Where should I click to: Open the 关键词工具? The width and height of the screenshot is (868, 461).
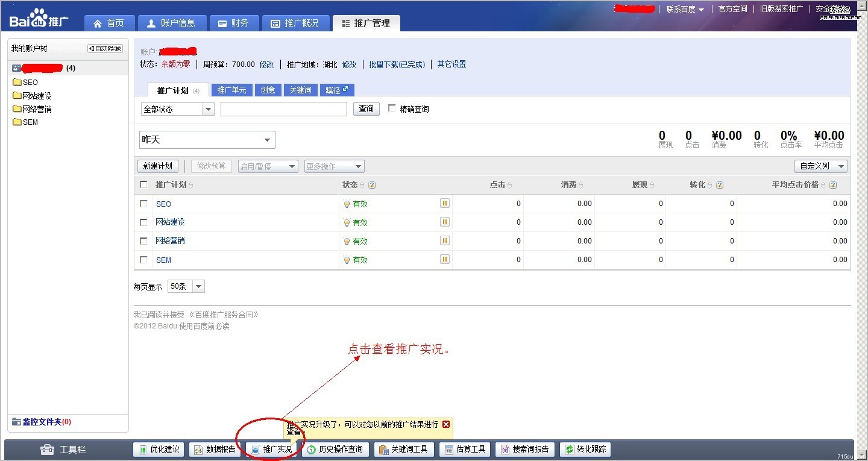[x=404, y=449]
